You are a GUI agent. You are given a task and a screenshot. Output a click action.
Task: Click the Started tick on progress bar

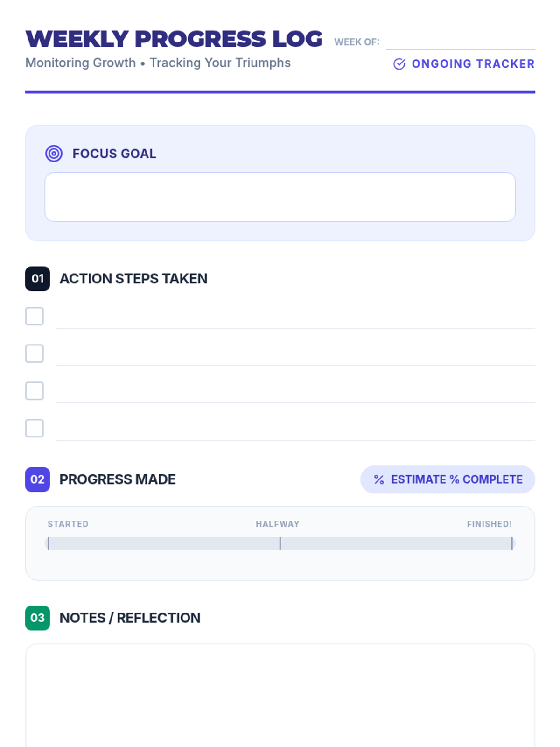click(x=49, y=543)
